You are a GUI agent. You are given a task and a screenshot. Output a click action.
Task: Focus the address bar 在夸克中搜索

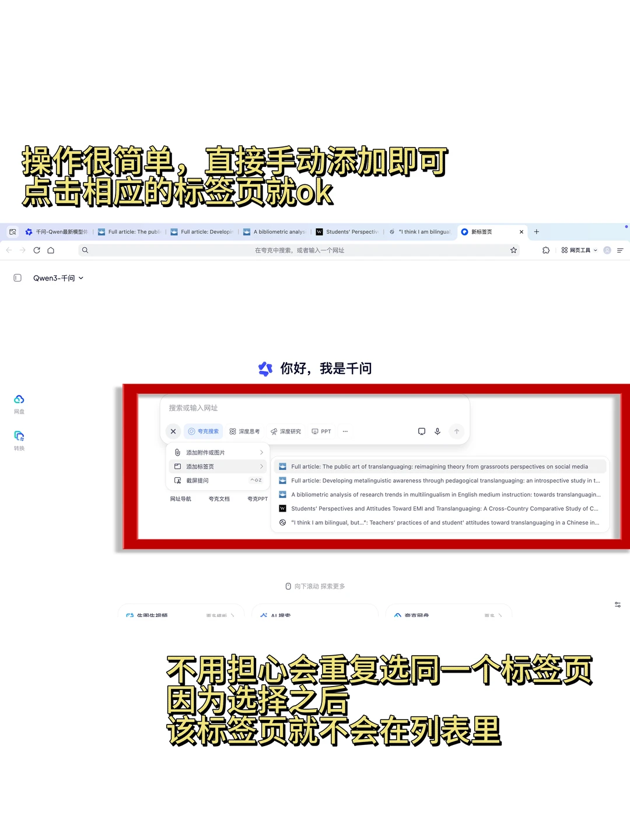pos(299,250)
